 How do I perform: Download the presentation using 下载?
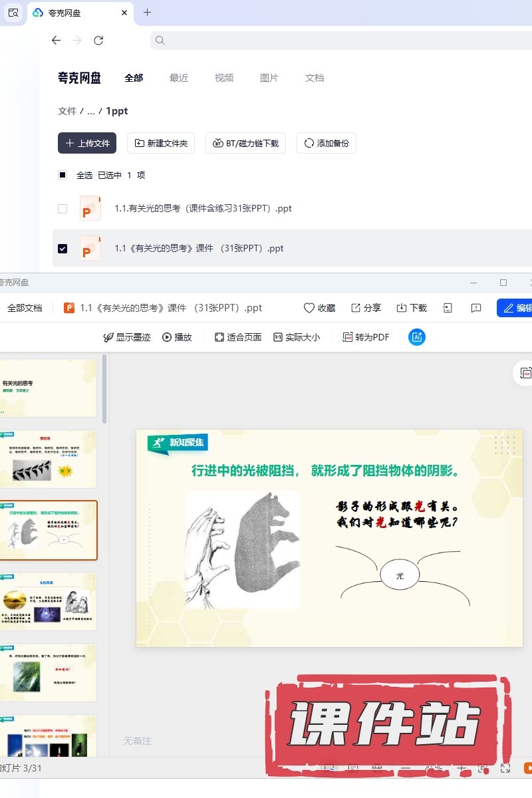(412, 308)
